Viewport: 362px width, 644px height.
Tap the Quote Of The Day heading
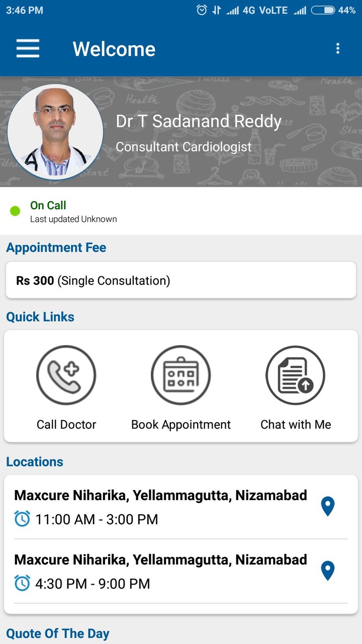point(58,633)
